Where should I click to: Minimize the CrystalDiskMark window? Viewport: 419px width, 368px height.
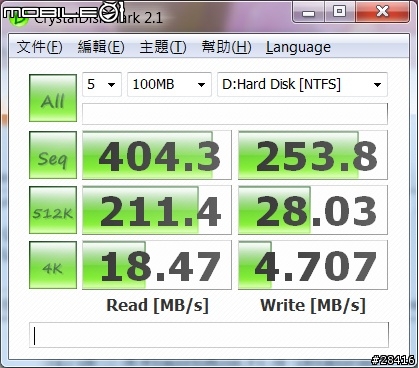(x=308, y=12)
